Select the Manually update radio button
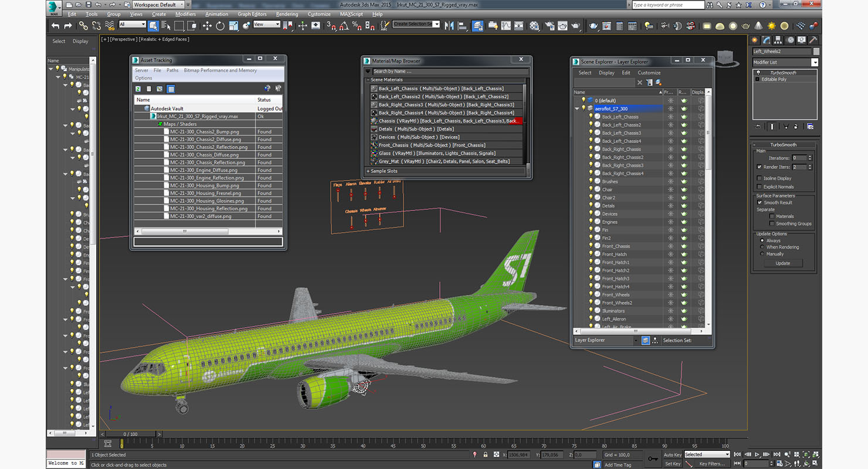 [762, 254]
